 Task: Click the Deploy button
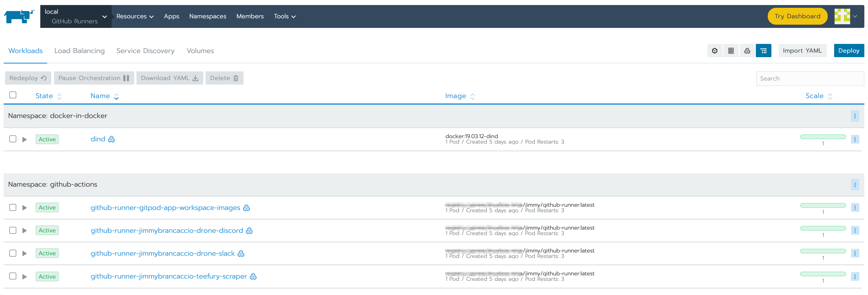849,51
